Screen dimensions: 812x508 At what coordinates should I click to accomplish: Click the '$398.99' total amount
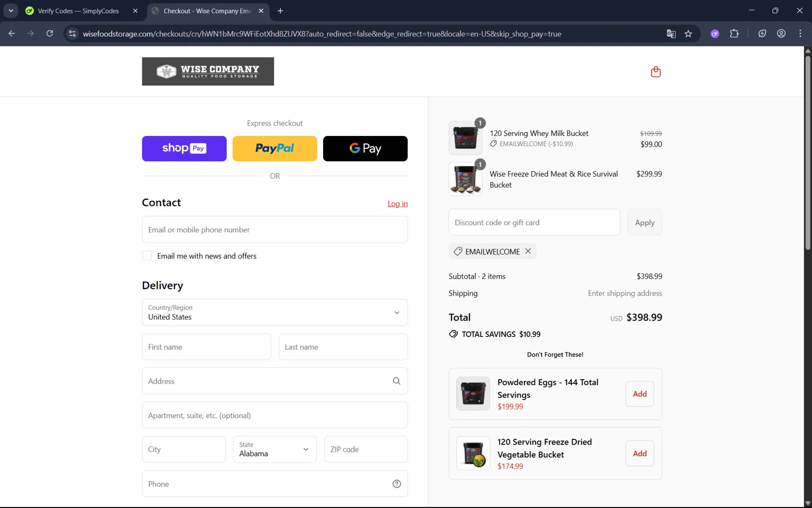click(x=644, y=317)
